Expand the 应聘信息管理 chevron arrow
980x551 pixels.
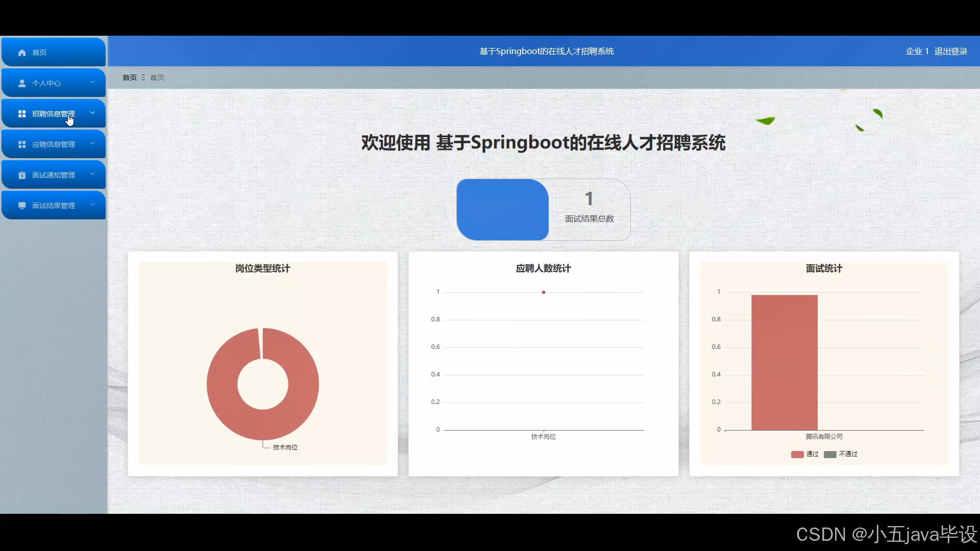[x=92, y=143]
